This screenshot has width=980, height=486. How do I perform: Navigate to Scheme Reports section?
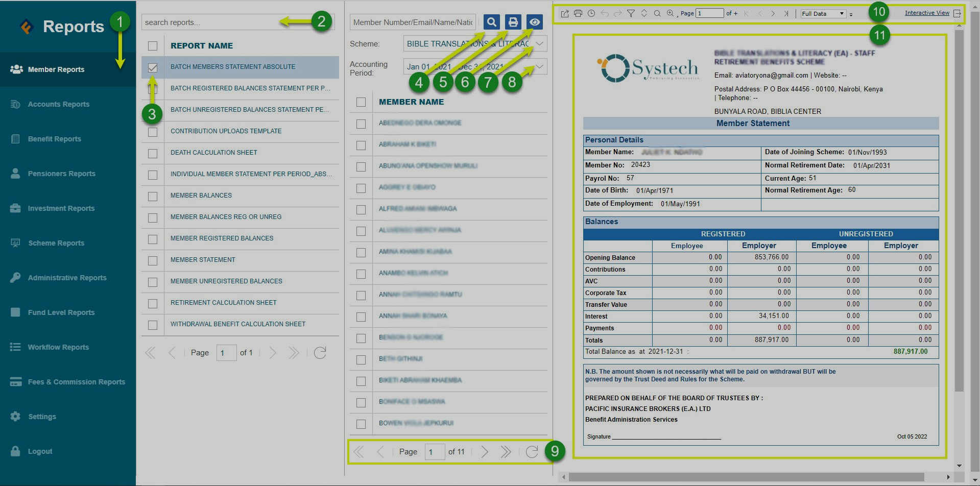[x=56, y=243]
